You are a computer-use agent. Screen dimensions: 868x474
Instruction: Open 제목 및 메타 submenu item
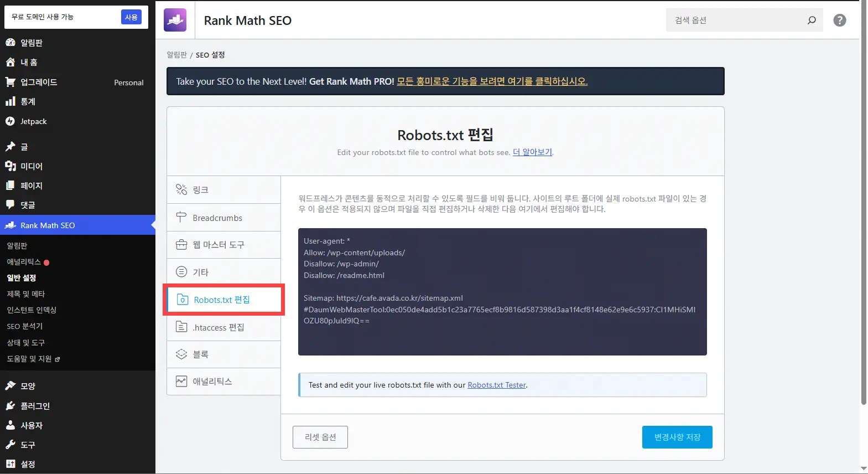click(26, 294)
